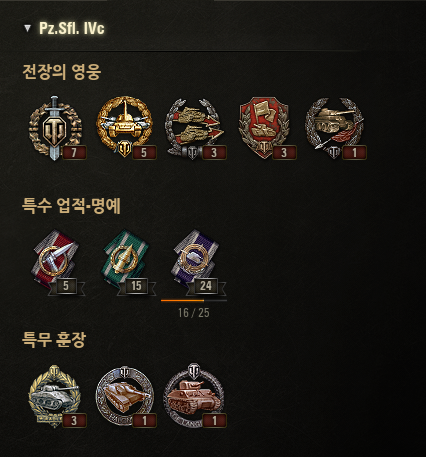Select the silver ring tank destroyer badge

point(125,396)
